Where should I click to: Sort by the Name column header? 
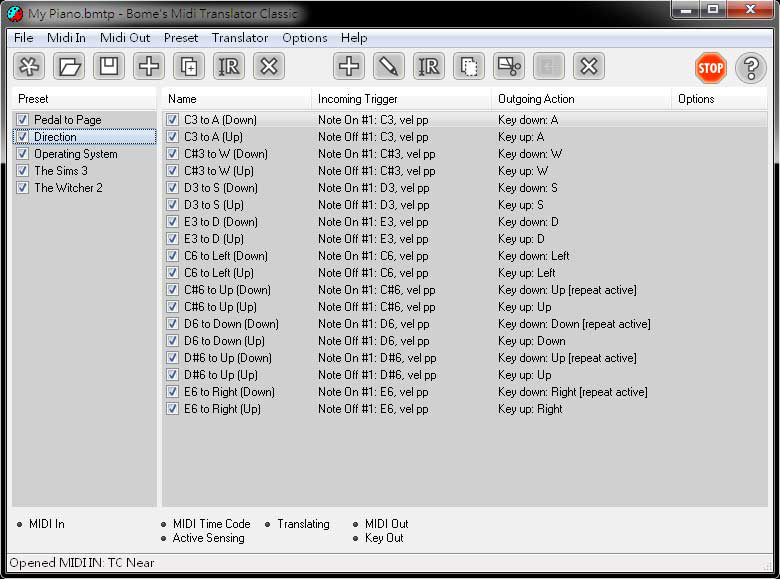click(237, 99)
